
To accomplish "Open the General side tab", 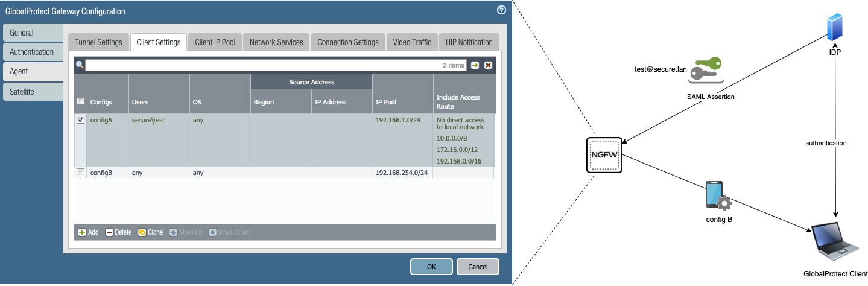I will (33, 33).
